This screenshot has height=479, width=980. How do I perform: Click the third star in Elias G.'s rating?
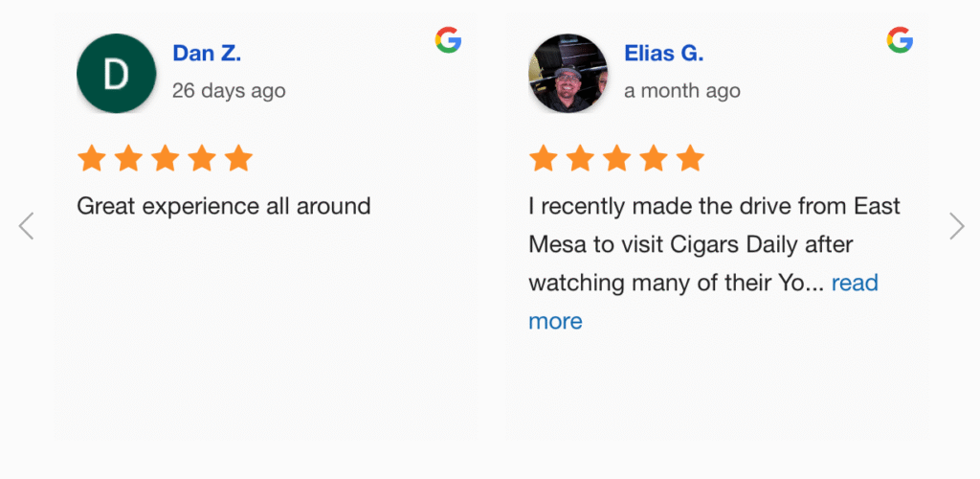tap(616, 158)
